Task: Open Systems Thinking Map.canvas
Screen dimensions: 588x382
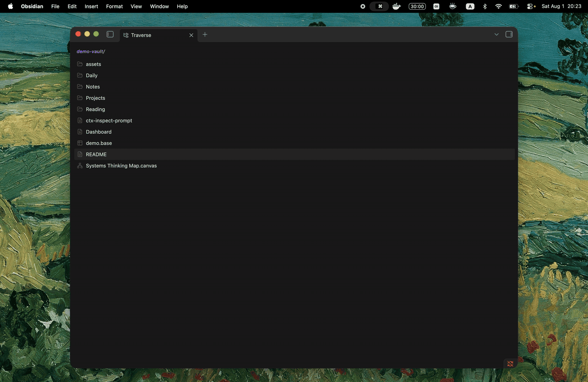Action: [294, 166]
